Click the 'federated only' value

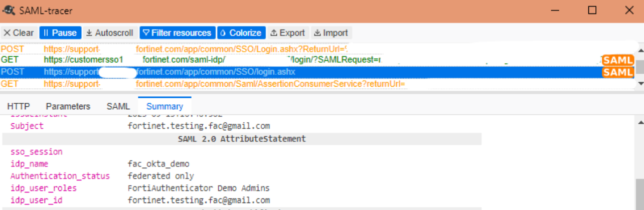[161, 176]
